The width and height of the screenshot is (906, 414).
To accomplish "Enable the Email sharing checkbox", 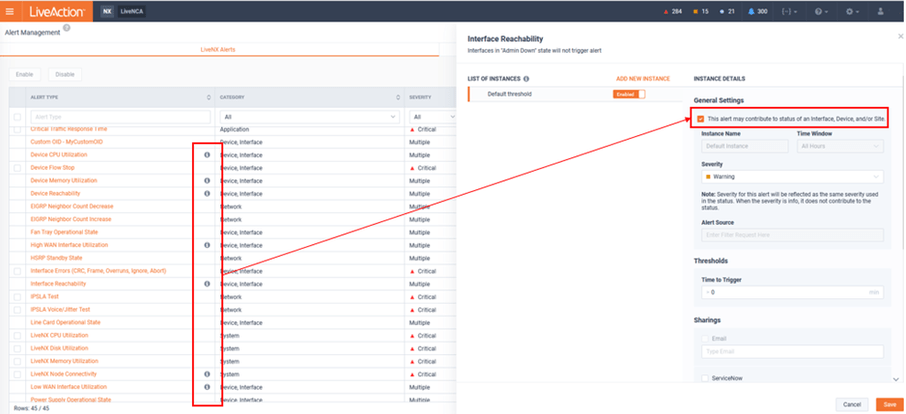I will pyautogui.click(x=705, y=338).
